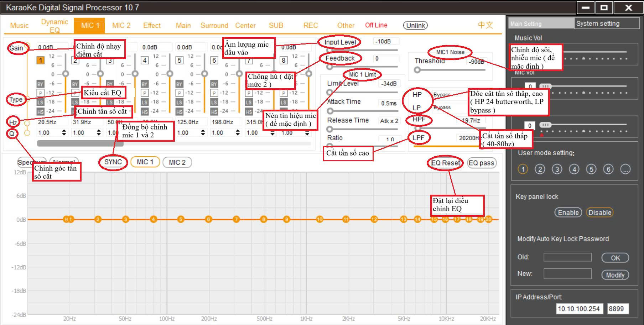Open Attack Time 0.5ms value box
Screen dimensions: 644x325
point(389,103)
